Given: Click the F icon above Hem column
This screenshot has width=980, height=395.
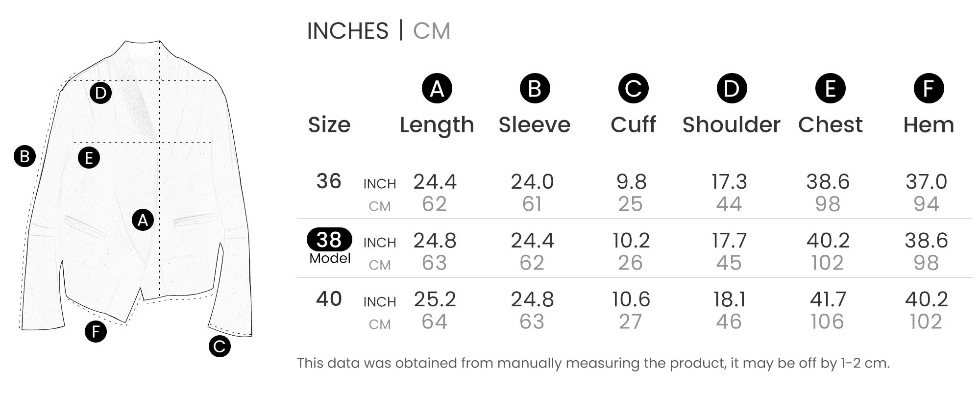Looking at the screenshot, I should 929,89.
